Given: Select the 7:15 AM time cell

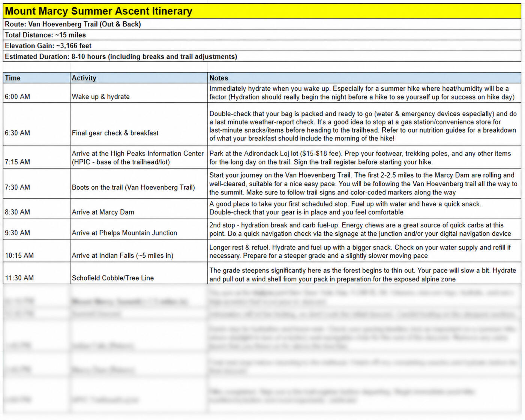Looking at the screenshot, I should tap(36, 157).
